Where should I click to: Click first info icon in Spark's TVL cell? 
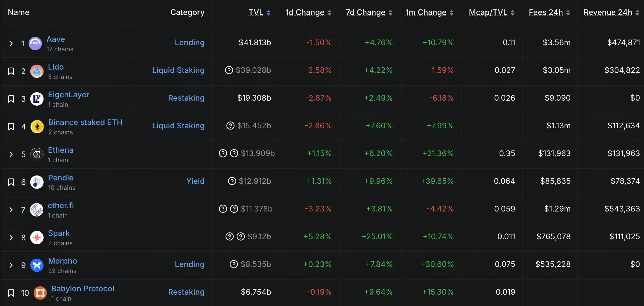[x=230, y=236]
